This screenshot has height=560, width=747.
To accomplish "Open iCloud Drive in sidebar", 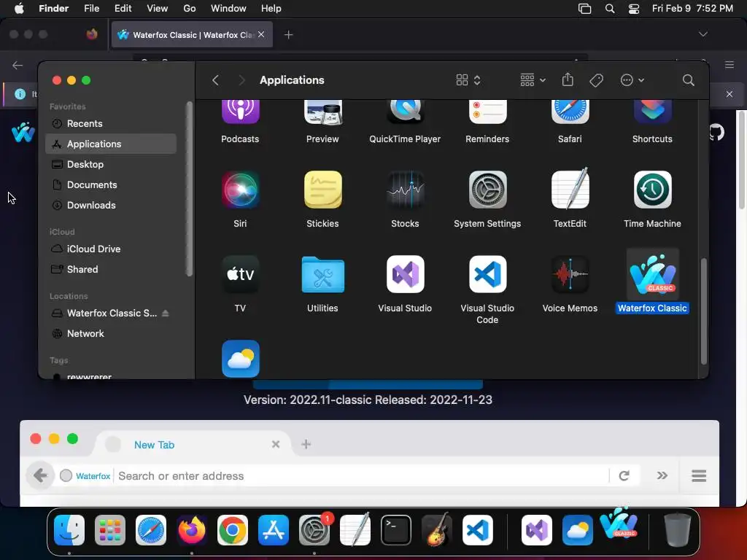I will [x=111, y=249].
